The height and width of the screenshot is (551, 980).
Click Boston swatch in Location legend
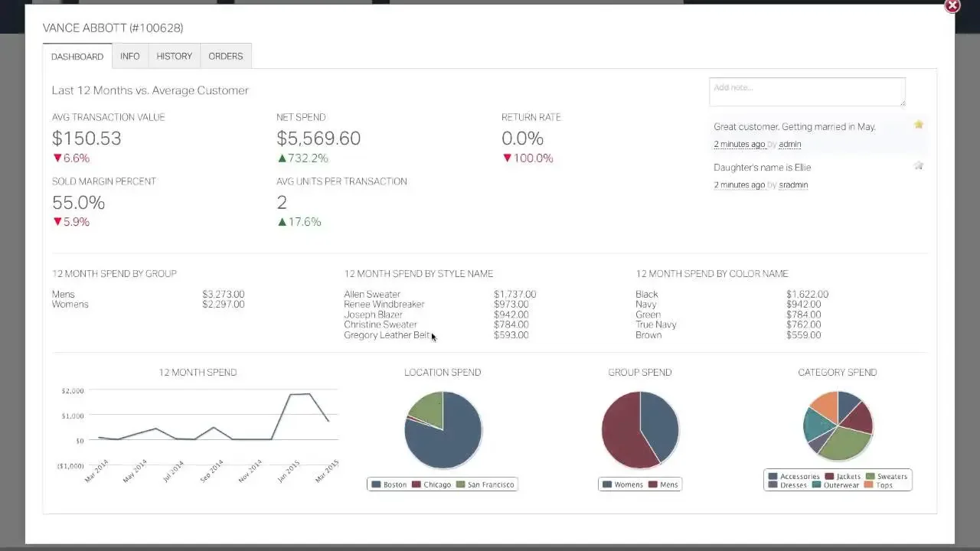[x=376, y=484]
